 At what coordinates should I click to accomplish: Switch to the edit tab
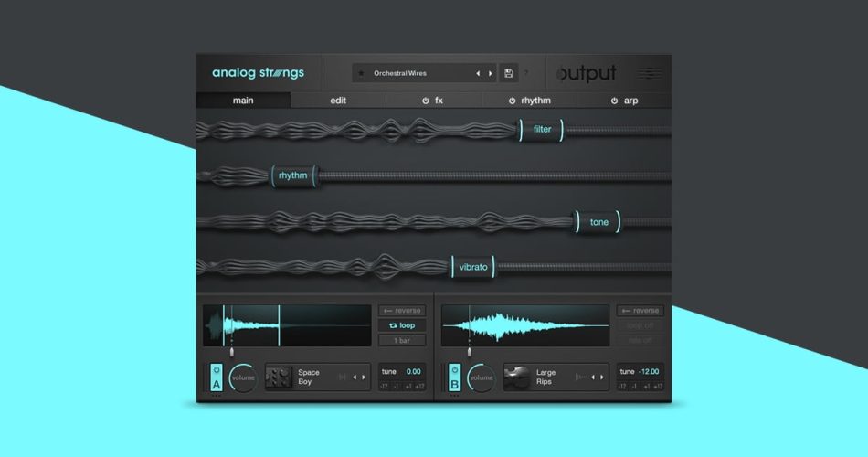click(x=338, y=101)
